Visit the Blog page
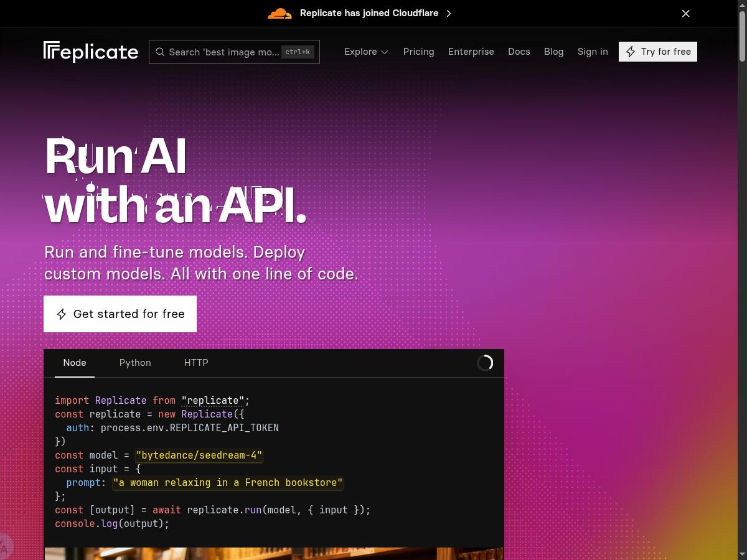 point(553,52)
